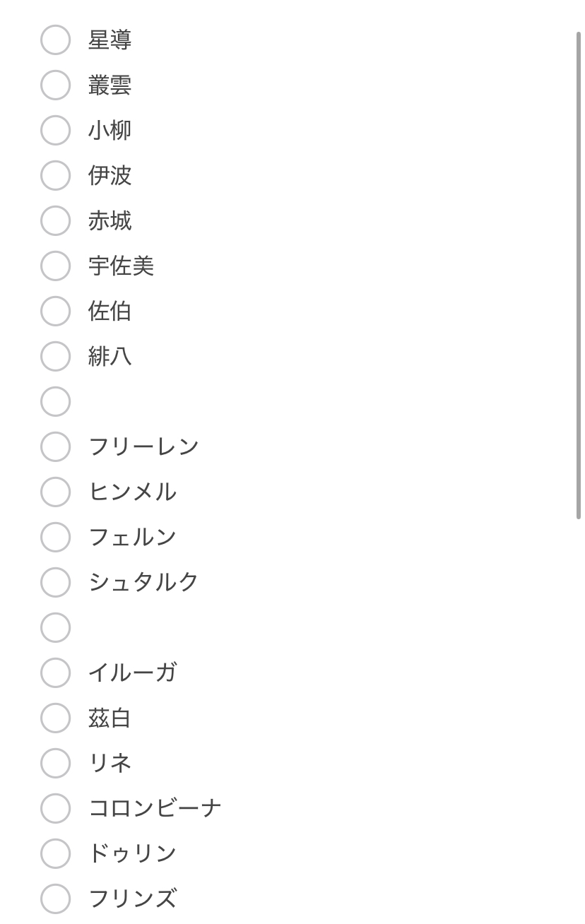
Task: Select the シュタルク option
Action: coord(55,582)
